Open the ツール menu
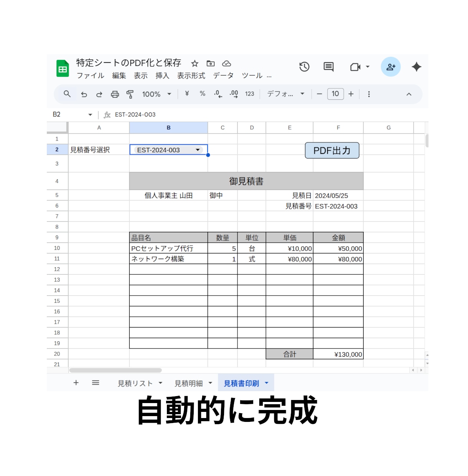The width and height of the screenshot is (468, 476). pos(252,76)
